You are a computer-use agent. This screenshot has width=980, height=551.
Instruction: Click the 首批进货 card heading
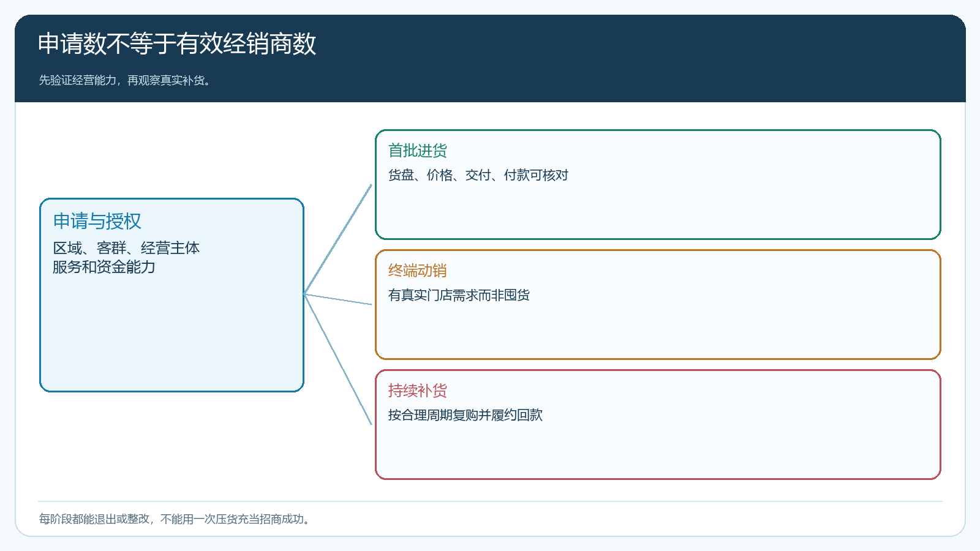coord(418,151)
